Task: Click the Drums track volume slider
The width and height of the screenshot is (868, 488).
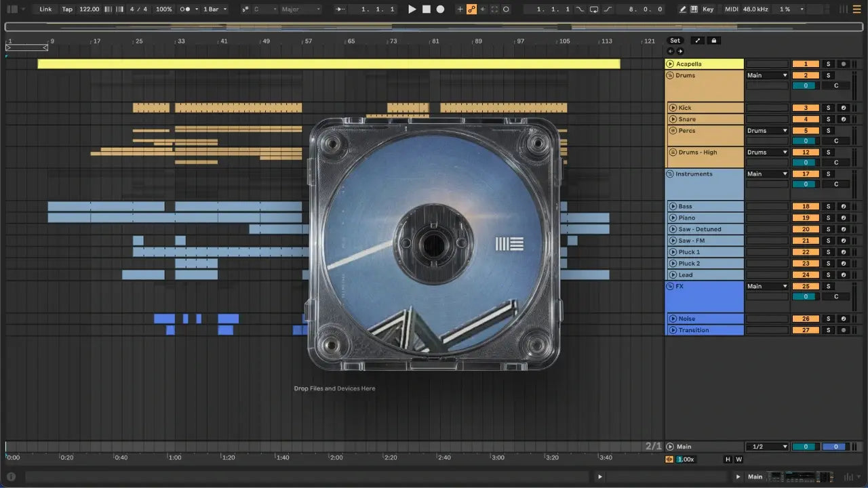Action: click(806, 86)
